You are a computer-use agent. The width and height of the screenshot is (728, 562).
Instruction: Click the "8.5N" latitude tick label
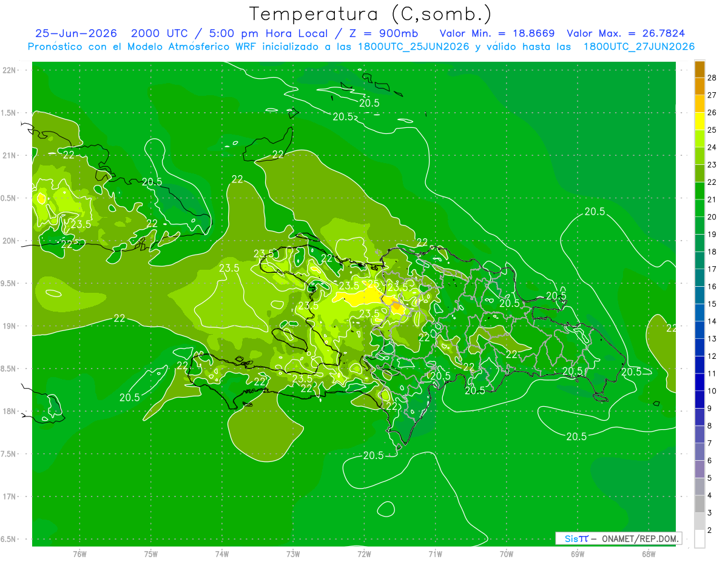pyautogui.click(x=8, y=369)
